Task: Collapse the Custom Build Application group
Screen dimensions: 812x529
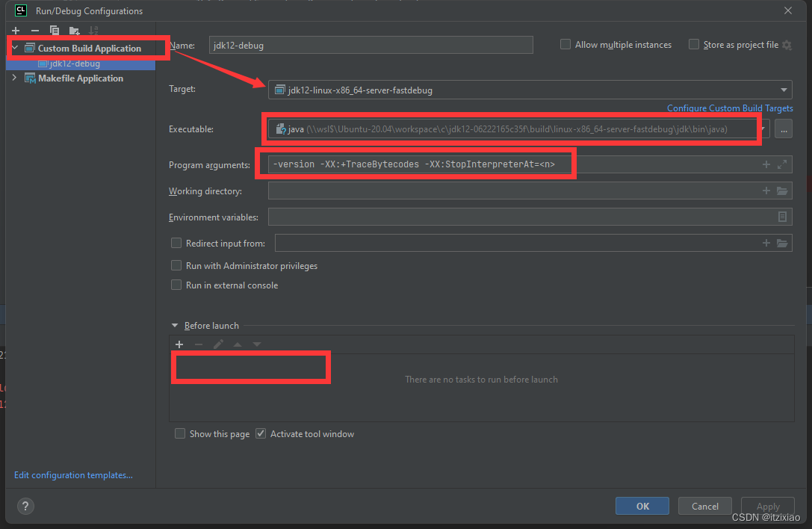Action: click(x=15, y=48)
